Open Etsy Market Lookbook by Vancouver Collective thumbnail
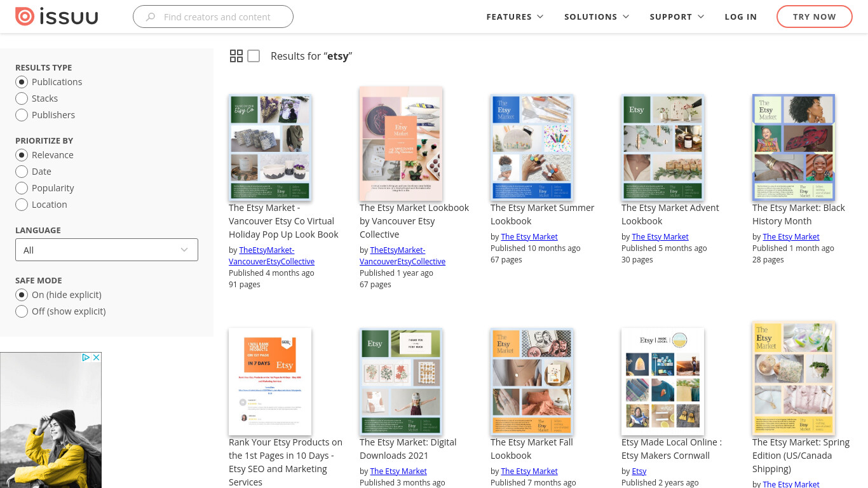Viewport: 868px width, 488px height. coord(401,144)
